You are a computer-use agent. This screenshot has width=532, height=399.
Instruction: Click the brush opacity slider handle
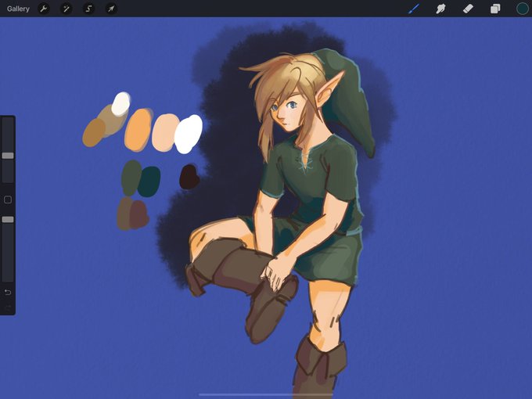8,220
